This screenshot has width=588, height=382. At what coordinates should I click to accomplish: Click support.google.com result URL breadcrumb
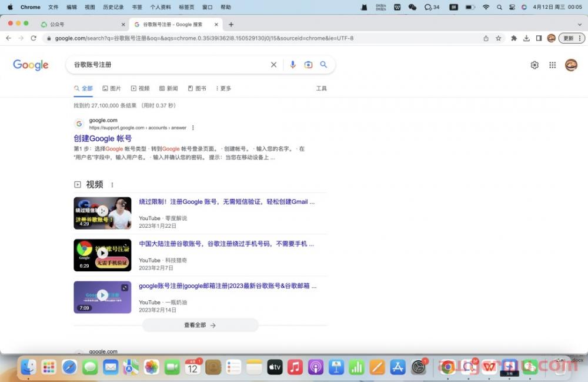pyautogui.click(x=138, y=128)
